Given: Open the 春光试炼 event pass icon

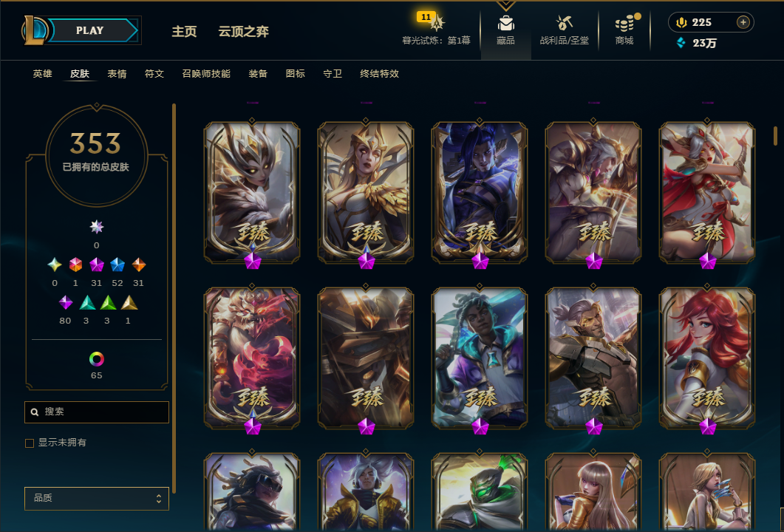Looking at the screenshot, I should tap(436, 22).
